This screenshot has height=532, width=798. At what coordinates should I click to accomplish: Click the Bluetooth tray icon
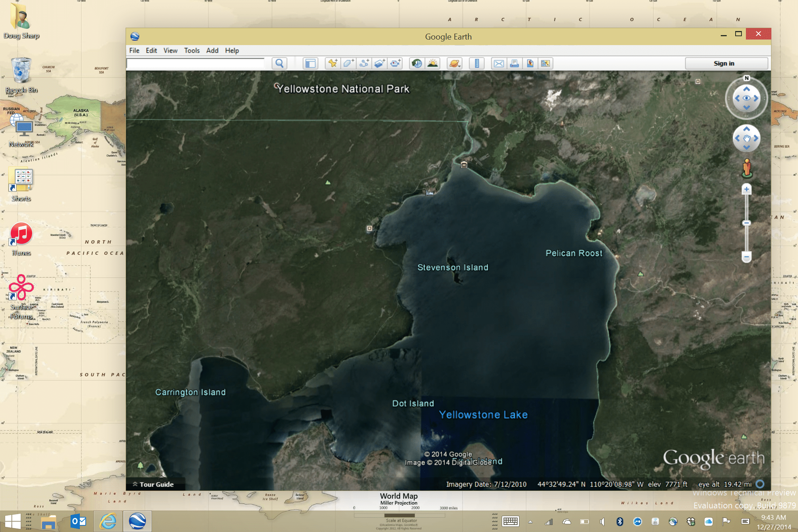tap(620, 522)
